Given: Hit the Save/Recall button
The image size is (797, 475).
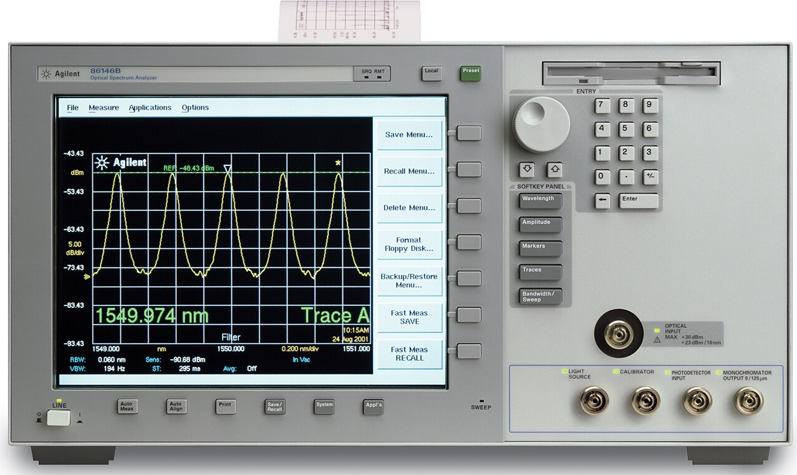Looking at the screenshot, I should click(274, 406).
